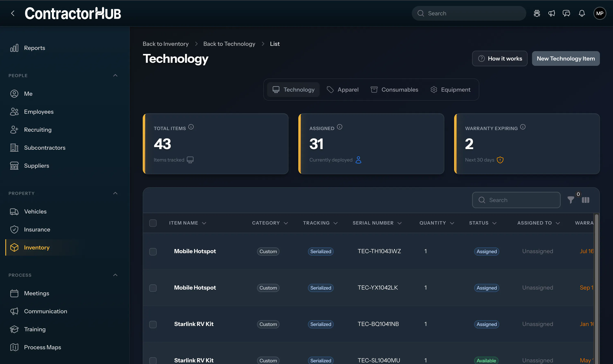This screenshot has width=613, height=364.
Task: Collapse the PEOPLE sidebar section
Action: point(115,75)
